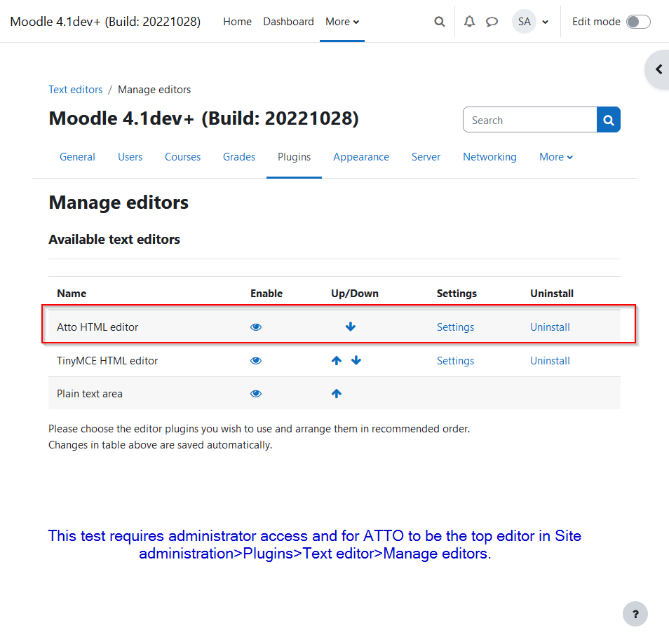The width and height of the screenshot is (669, 644).
Task: Uninstall the Atto HTML editor
Action: pos(550,327)
